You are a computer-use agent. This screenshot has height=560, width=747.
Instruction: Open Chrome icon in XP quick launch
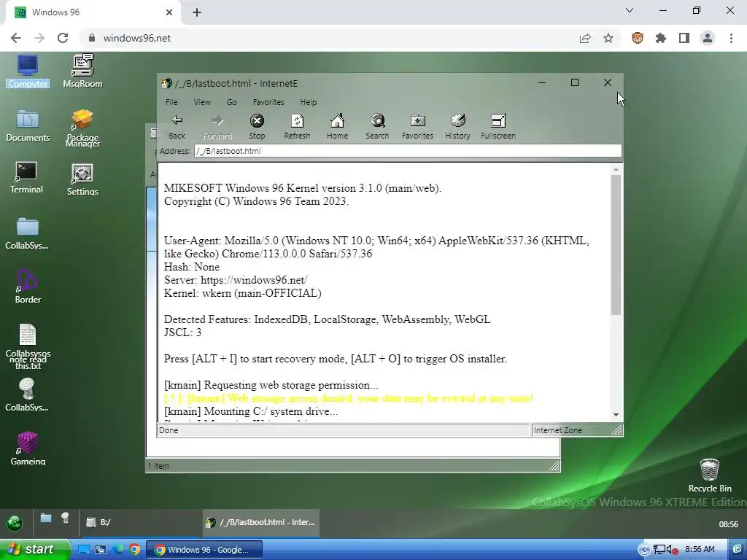click(x=135, y=550)
